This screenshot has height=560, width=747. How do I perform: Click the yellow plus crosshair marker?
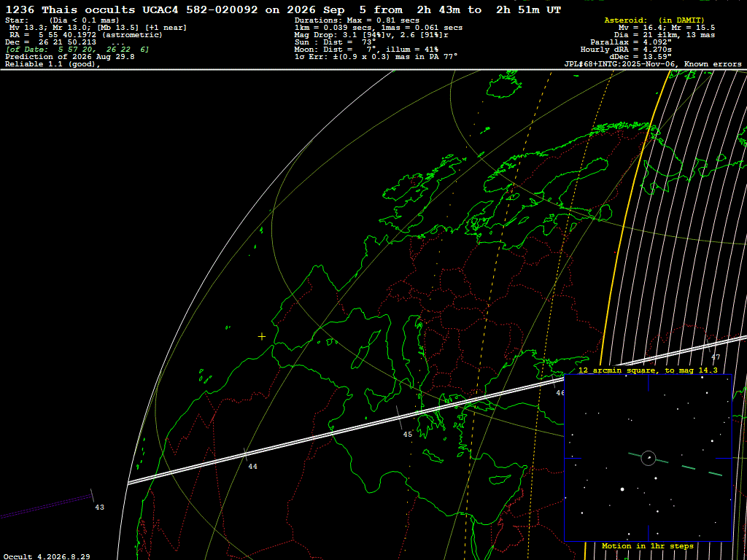tap(262, 337)
